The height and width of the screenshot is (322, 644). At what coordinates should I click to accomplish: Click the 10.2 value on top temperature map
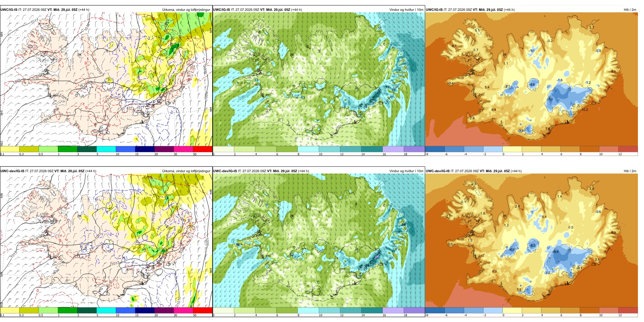coord(585,110)
